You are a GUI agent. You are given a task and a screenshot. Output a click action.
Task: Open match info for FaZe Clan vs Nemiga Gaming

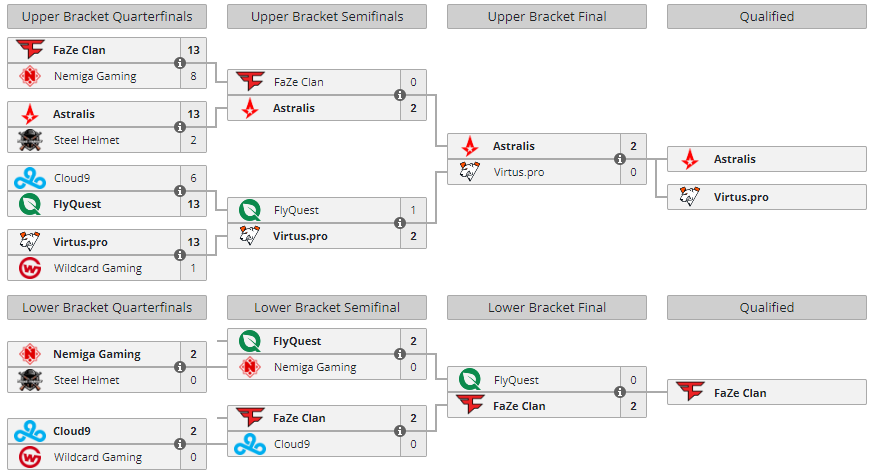[180, 63]
